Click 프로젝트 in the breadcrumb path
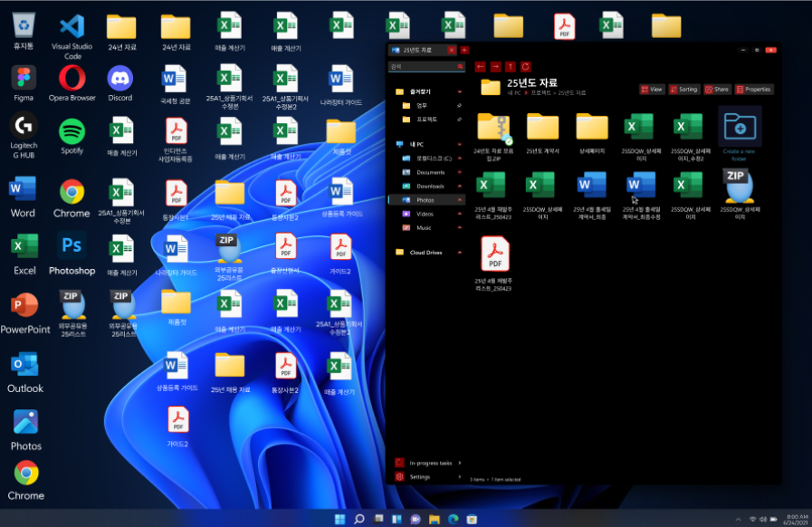 coord(540,93)
